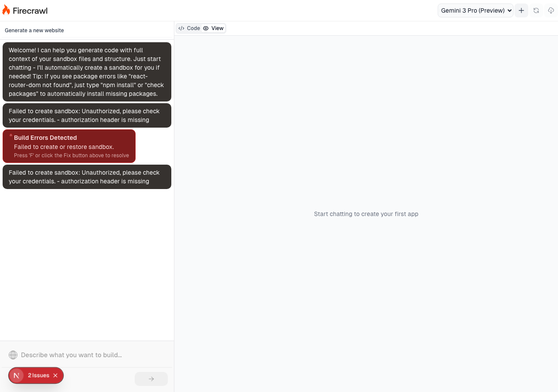Switch to the View tab

pyautogui.click(x=214, y=28)
